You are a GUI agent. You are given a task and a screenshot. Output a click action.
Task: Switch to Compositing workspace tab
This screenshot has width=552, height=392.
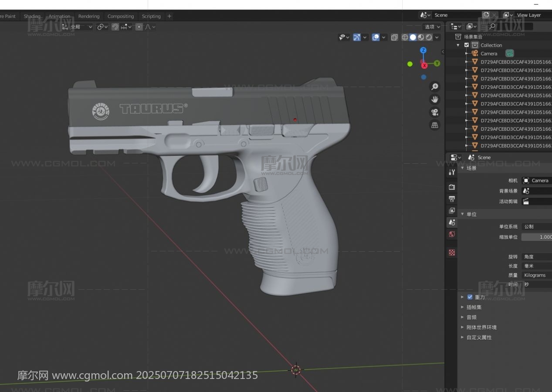pyautogui.click(x=121, y=16)
